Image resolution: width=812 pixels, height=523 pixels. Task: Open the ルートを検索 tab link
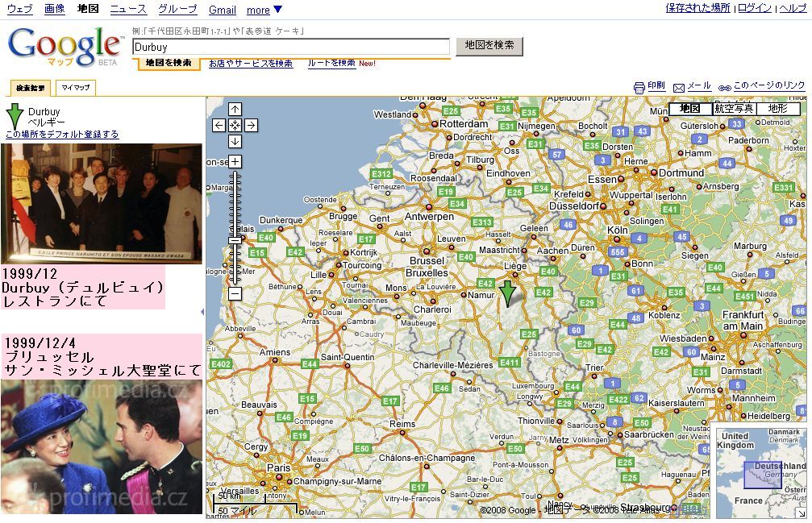point(331,63)
